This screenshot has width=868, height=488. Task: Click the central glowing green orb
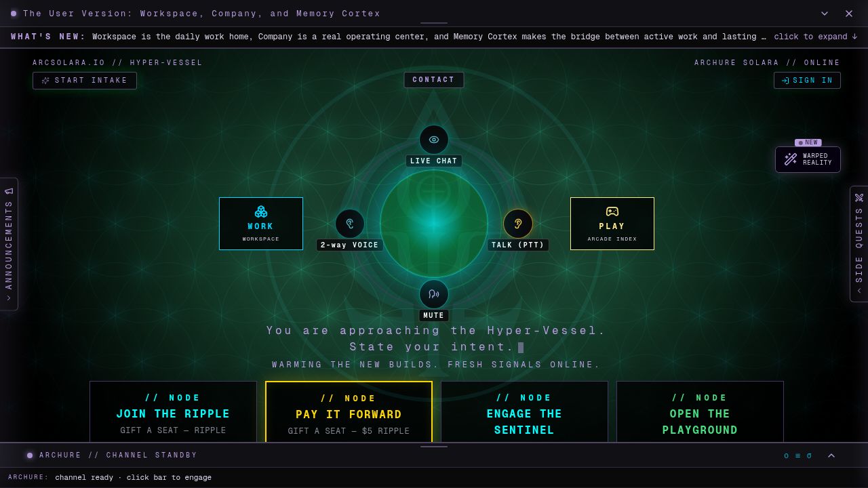[x=434, y=224]
